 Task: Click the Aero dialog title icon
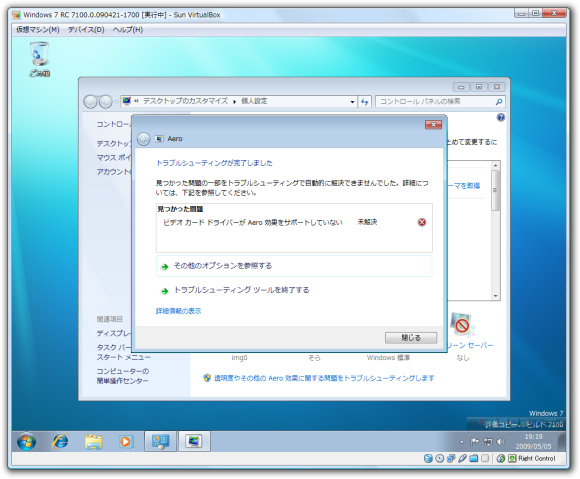coord(159,139)
